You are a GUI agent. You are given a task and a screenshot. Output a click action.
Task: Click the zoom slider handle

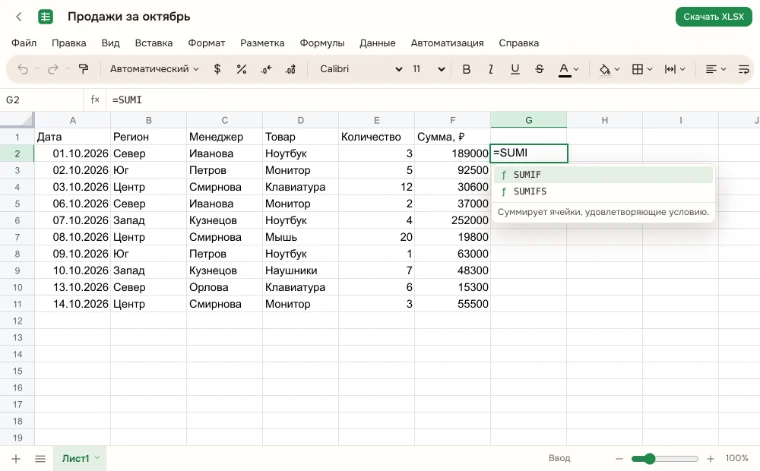click(x=649, y=458)
